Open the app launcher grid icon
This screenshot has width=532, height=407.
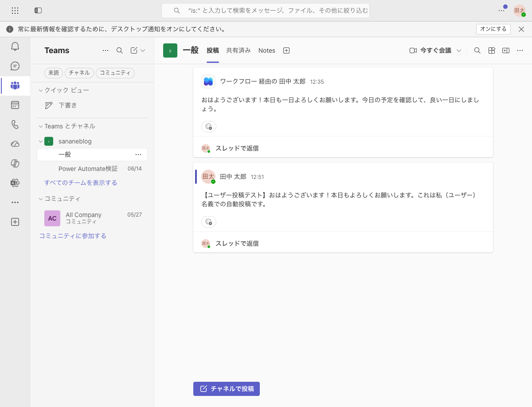(15, 10)
